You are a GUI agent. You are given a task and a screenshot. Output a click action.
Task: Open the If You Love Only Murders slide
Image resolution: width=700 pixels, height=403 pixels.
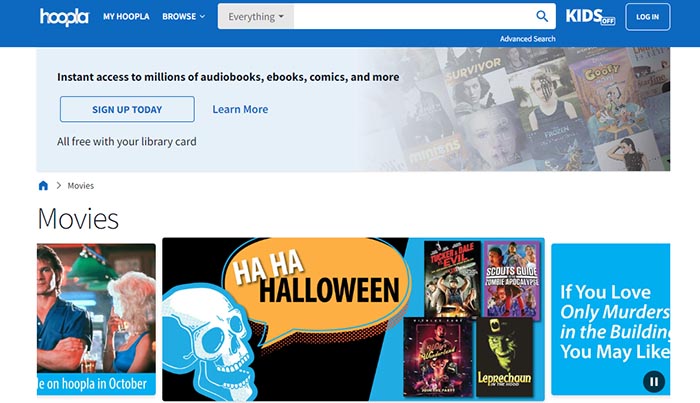coord(611,320)
